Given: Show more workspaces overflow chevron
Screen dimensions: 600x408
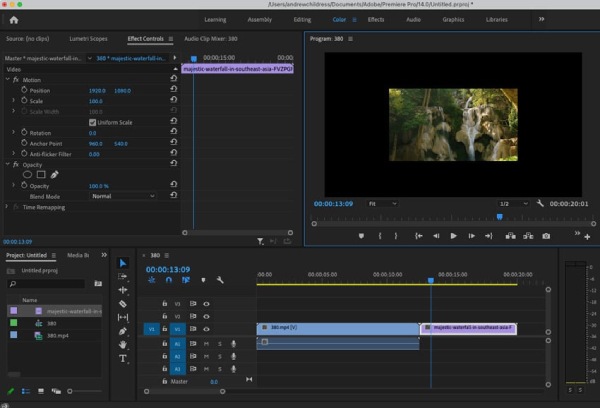Looking at the screenshot, I should point(541,19).
